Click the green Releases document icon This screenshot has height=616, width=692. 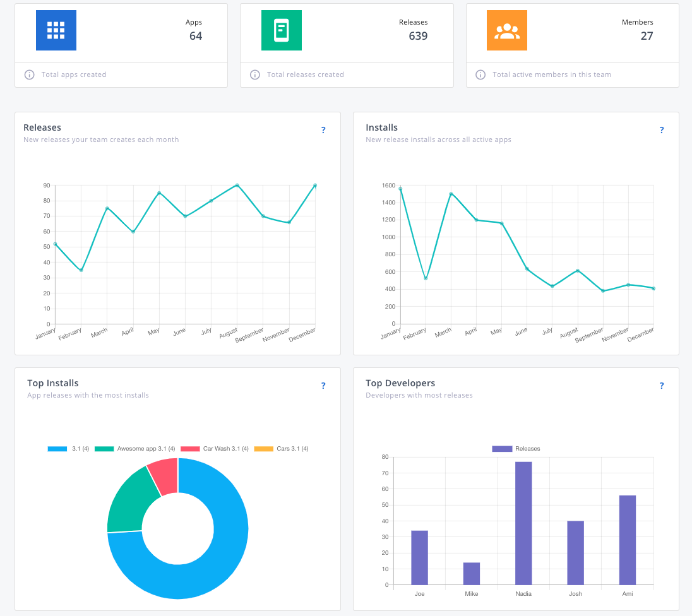[282, 30]
